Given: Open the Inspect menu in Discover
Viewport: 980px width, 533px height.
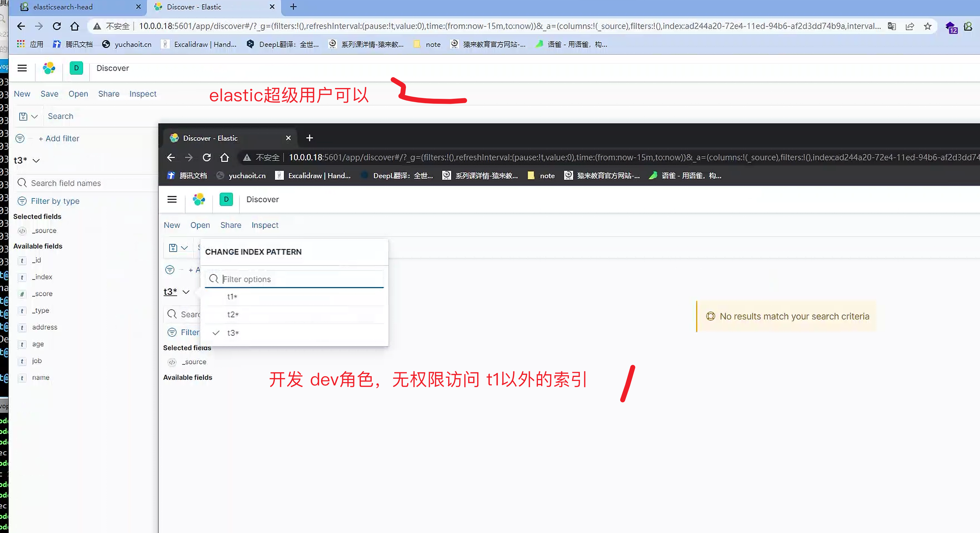Looking at the screenshot, I should click(x=143, y=94).
